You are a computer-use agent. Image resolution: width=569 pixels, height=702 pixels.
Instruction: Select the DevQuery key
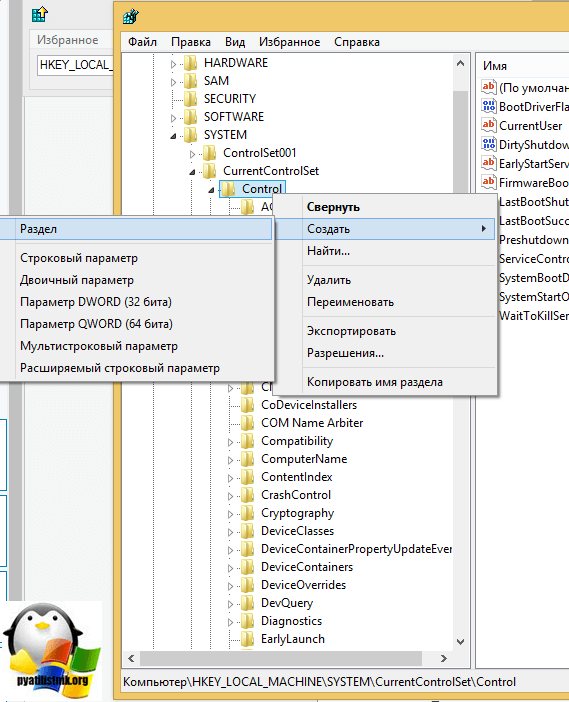(287, 603)
